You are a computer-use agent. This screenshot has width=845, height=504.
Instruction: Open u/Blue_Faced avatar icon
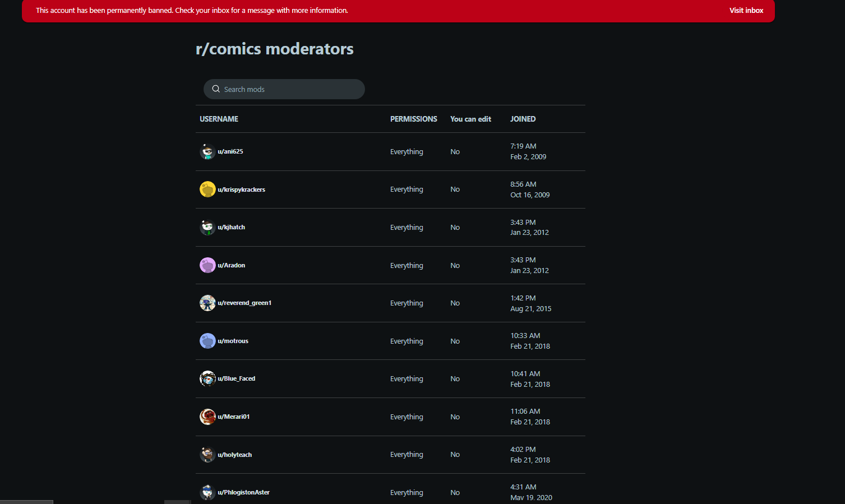point(207,378)
